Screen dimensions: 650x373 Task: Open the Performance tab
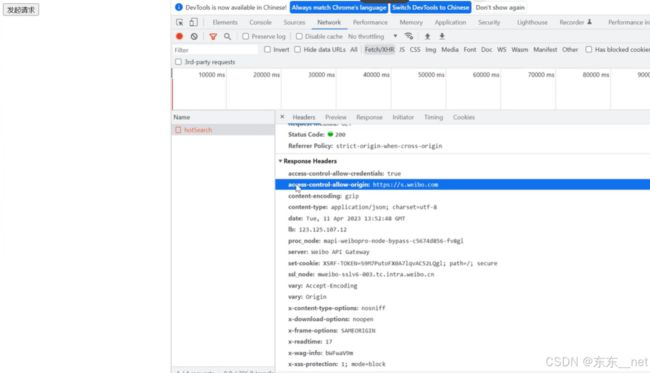click(x=370, y=22)
